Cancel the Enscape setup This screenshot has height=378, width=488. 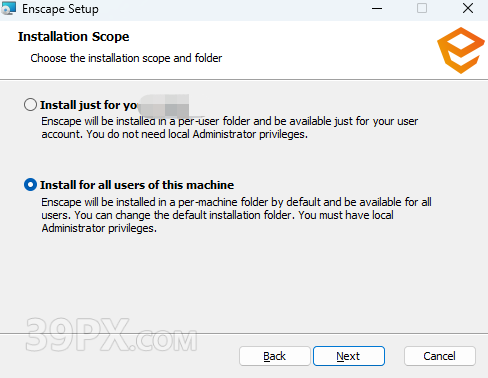(x=440, y=356)
